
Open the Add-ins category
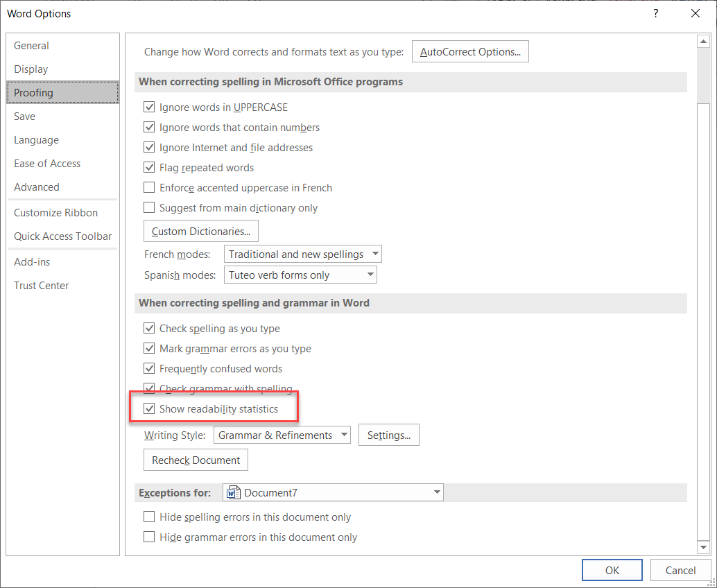[62, 262]
